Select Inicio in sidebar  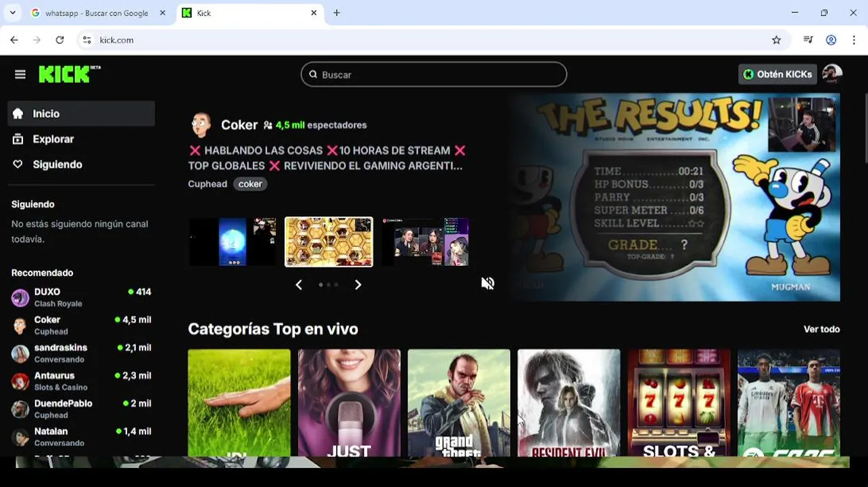[x=81, y=114]
